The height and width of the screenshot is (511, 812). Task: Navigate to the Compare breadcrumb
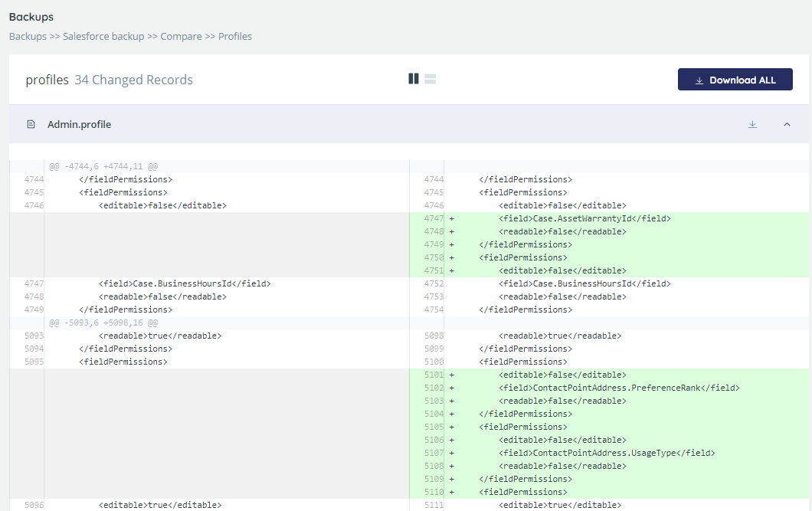click(x=182, y=36)
